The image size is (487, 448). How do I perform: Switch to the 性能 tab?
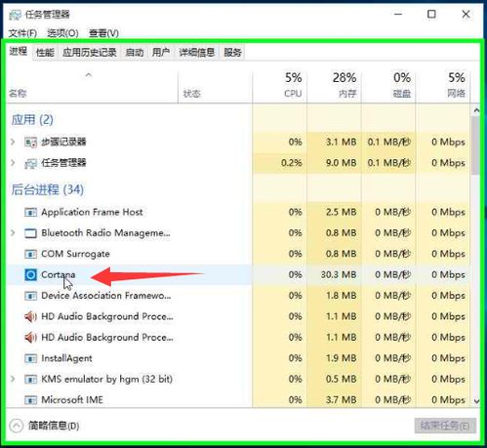point(45,53)
